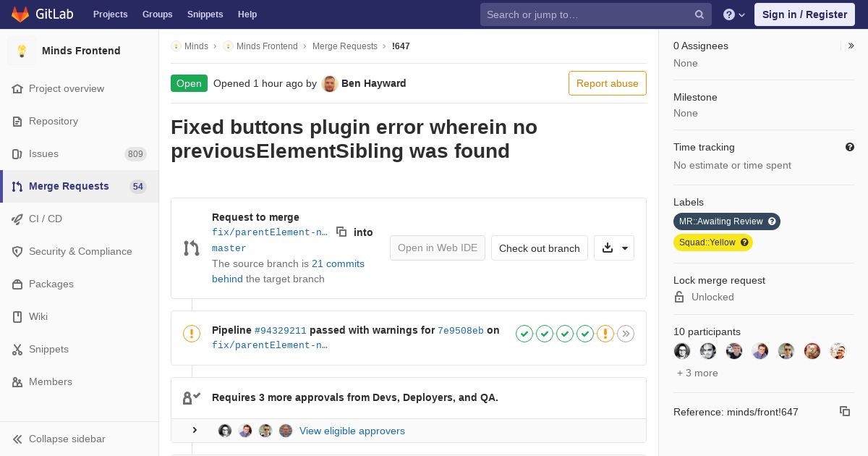Open Members in sidebar
Image resolution: width=868 pixels, height=456 pixels.
tap(80, 381)
